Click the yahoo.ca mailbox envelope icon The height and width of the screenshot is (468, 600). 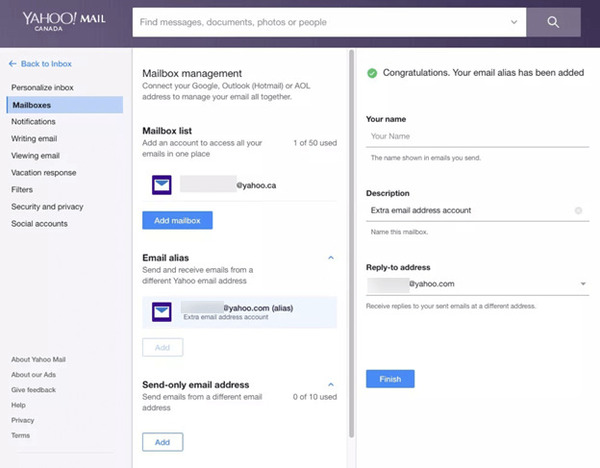pos(161,185)
